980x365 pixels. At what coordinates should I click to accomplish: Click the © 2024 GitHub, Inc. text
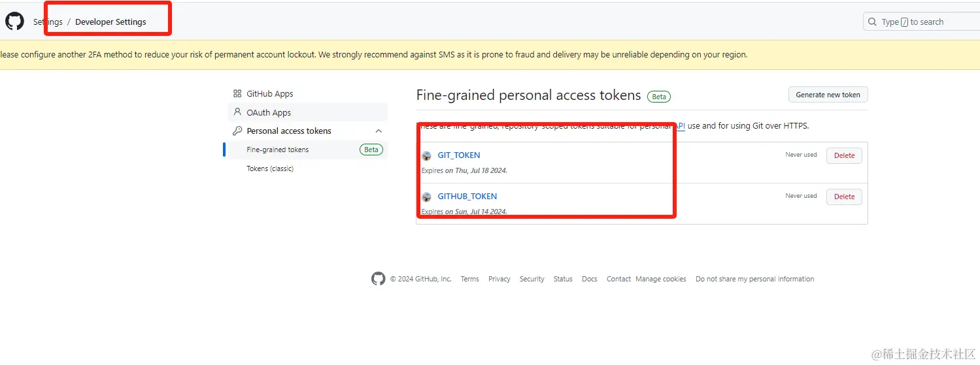(x=420, y=279)
